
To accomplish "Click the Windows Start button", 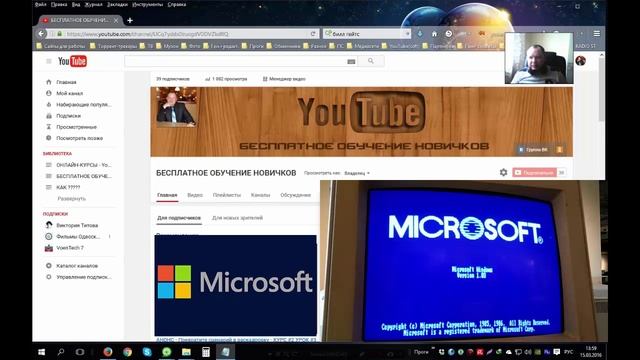I will [x=42, y=352].
